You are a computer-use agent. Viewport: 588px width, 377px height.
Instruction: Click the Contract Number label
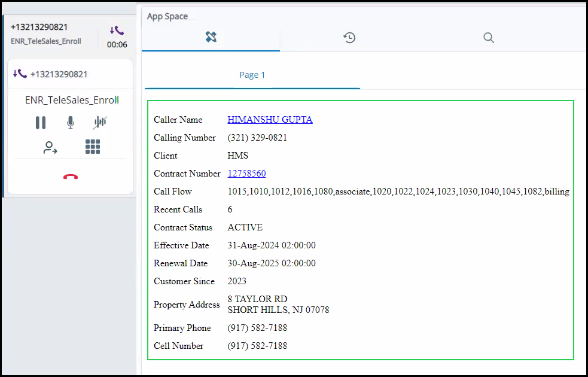click(187, 174)
